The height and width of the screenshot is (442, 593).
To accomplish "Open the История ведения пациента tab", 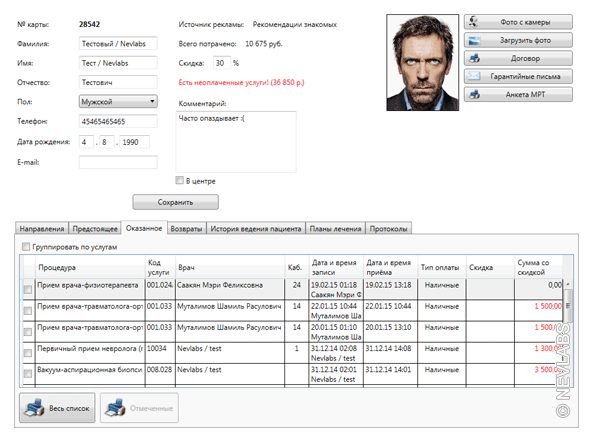I will pos(256,229).
